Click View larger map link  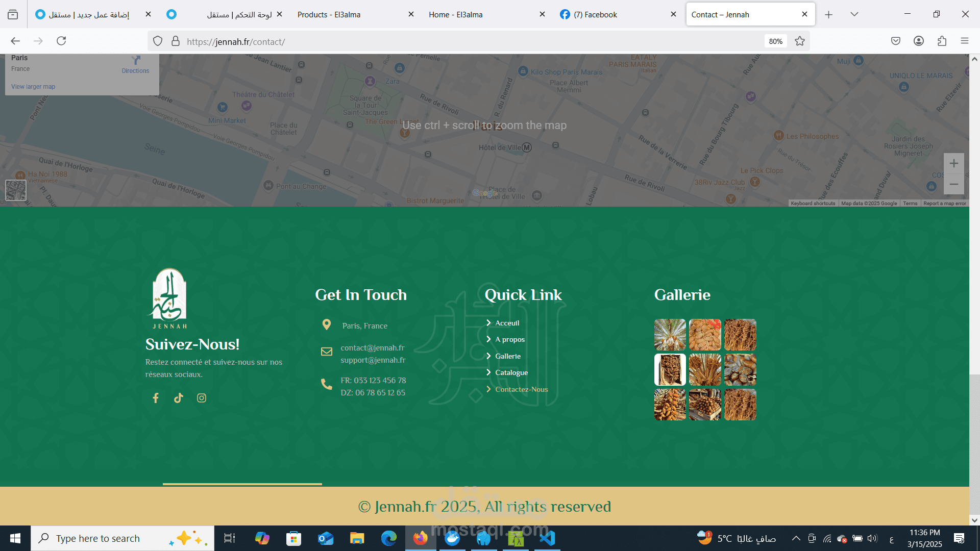coord(33,87)
